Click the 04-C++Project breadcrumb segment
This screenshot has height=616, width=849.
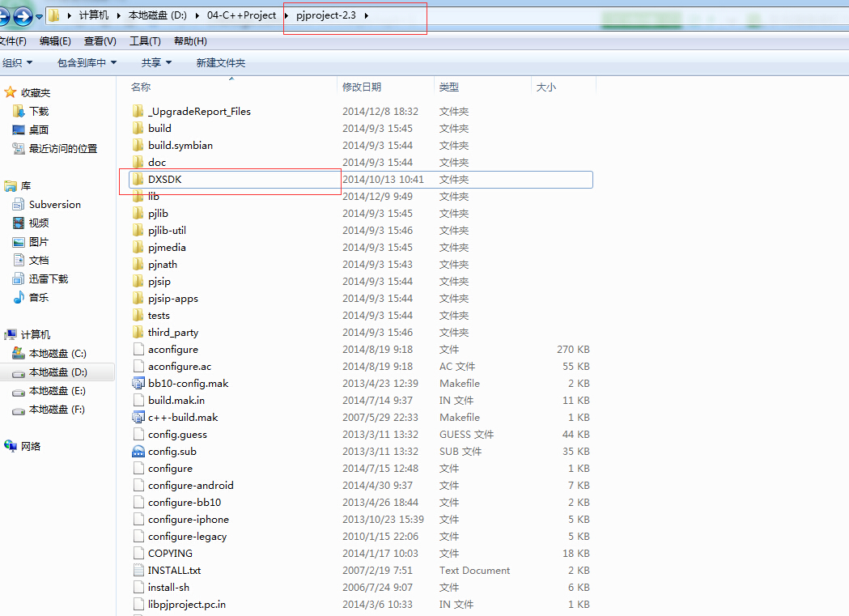(241, 15)
